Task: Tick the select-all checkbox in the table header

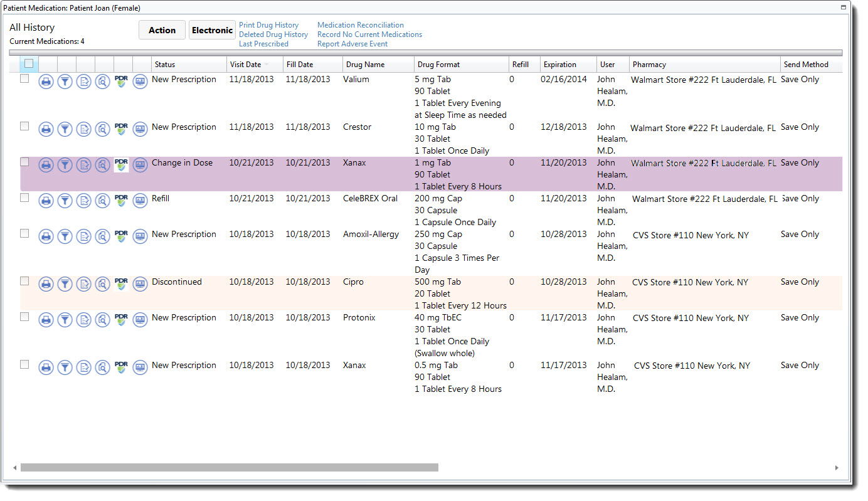Action: pos(29,63)
